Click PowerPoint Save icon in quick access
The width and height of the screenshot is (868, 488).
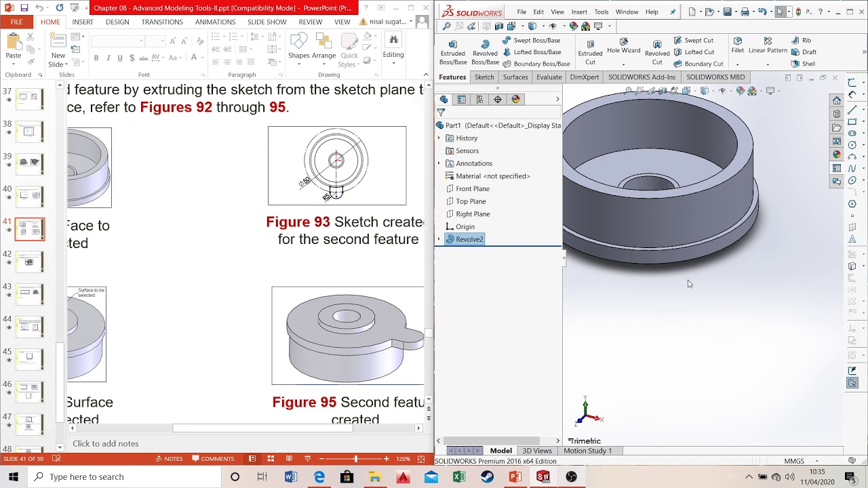[x=24, y=8]
